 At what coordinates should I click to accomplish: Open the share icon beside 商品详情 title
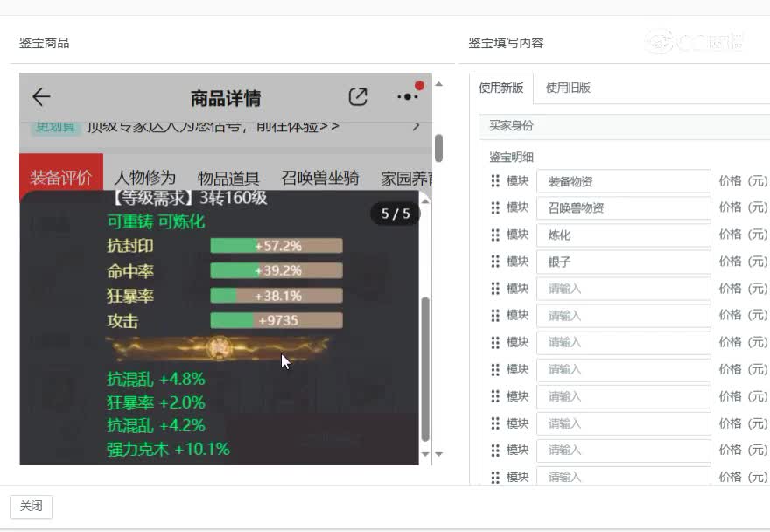357,97
